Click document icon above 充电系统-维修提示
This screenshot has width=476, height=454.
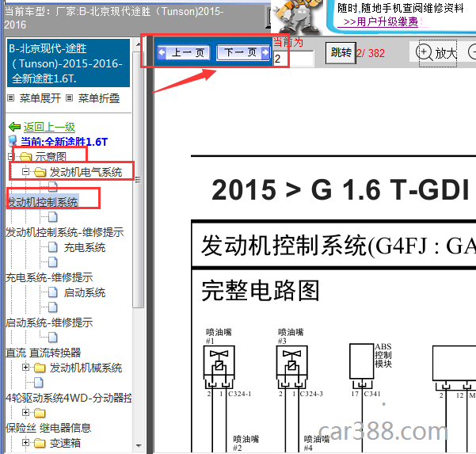(53, 262)
